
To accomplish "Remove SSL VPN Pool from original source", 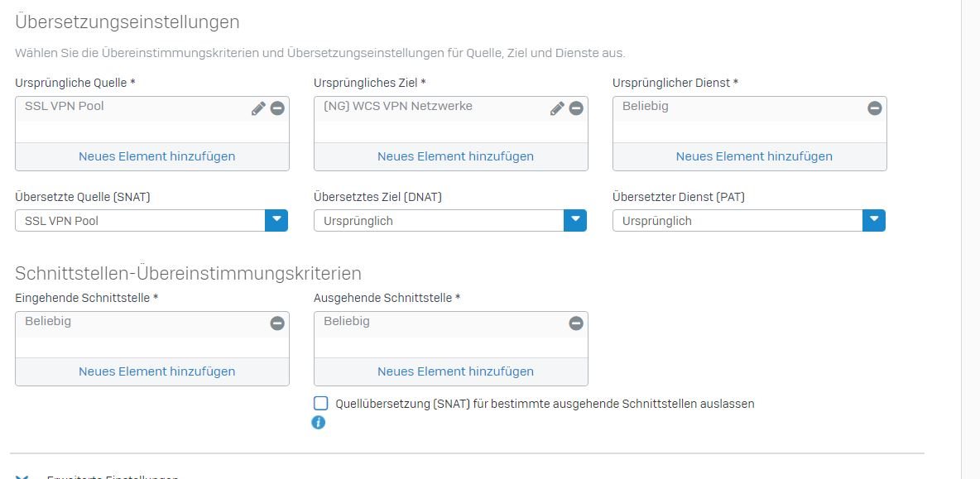I will coord(277,108).
